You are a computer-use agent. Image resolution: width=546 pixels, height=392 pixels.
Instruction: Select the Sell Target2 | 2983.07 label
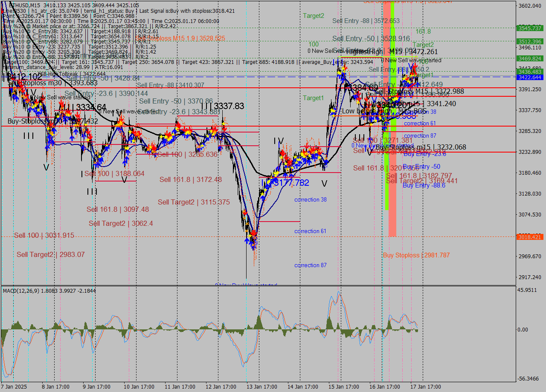51,254
